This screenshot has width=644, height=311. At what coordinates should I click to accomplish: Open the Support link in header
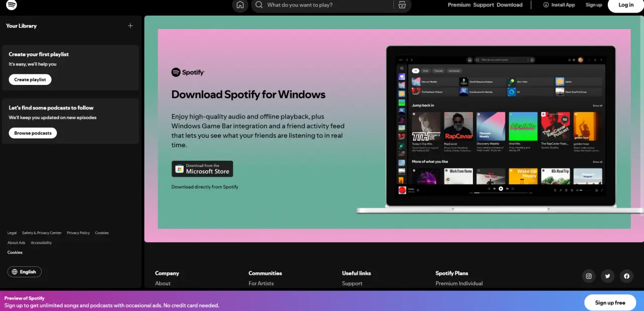click(x=483, y=5)
